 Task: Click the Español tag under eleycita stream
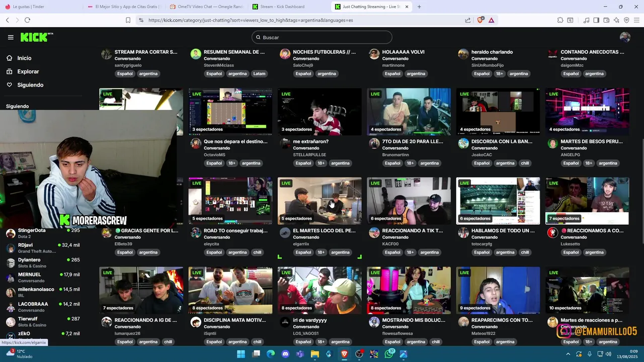point(214,252)
